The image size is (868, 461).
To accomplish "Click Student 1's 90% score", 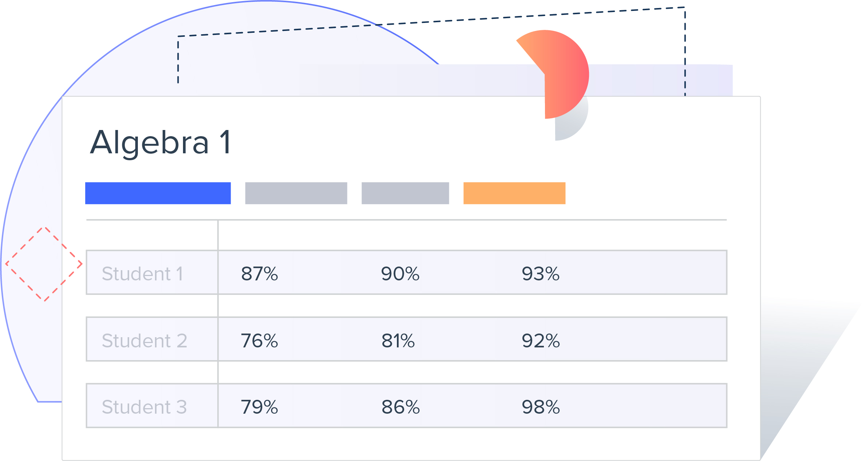I will [x=400, y=274].
